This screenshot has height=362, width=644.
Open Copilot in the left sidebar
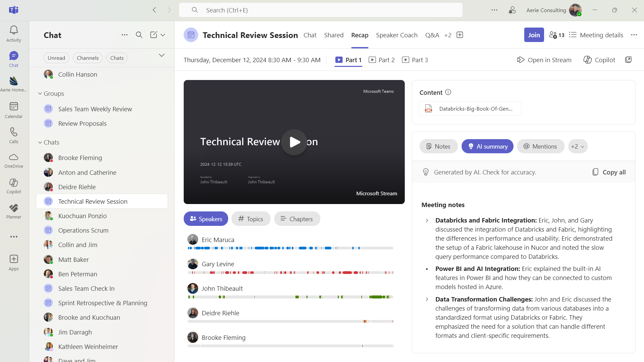[x=13, y=186]
